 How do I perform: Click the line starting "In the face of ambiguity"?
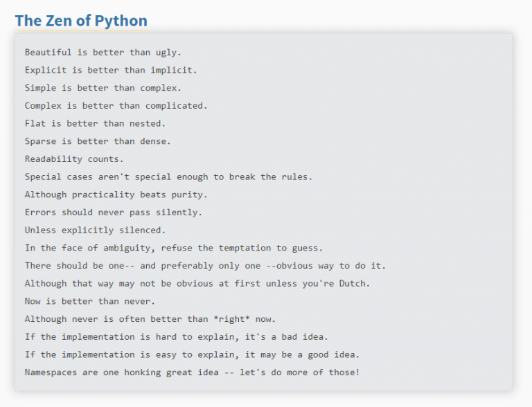coord(174,248)
